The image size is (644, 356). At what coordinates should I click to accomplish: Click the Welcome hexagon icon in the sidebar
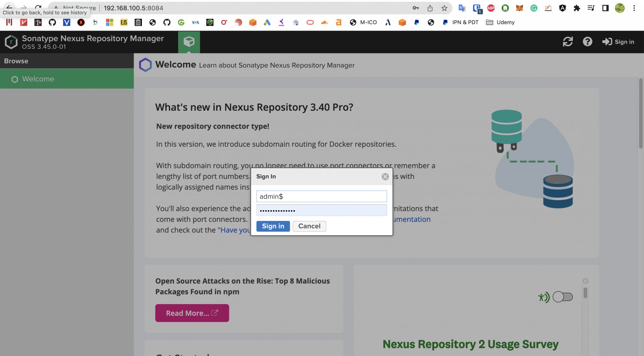[14, 79]
